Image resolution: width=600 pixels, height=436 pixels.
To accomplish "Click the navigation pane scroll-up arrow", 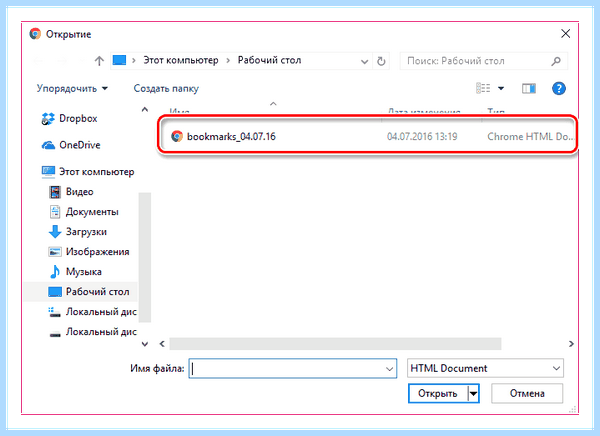I will (x=145, y=109).
